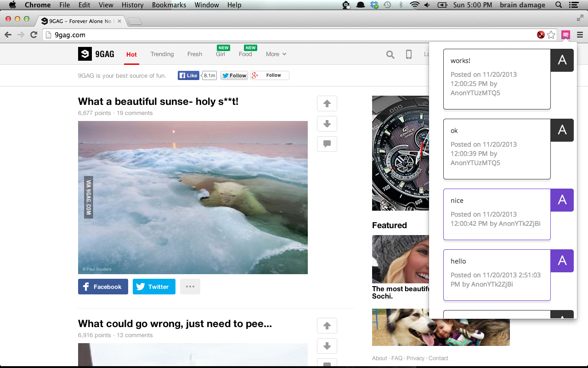The height and width of the screenshot is (368, 588).
Task: Click the purple avatar beside "hello" comment
Action: pos(562,261)
